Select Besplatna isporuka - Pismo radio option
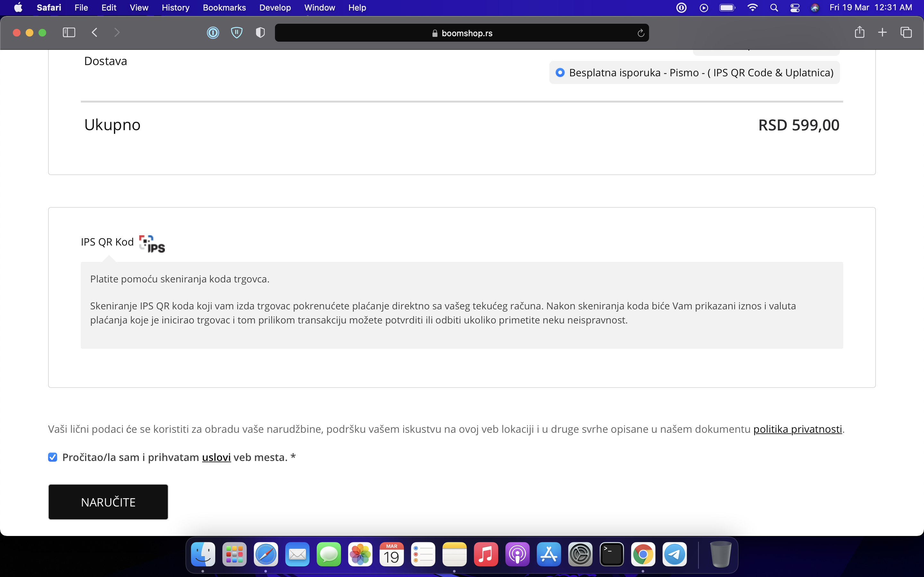This screenshot has width=924, height=577. 560,72
